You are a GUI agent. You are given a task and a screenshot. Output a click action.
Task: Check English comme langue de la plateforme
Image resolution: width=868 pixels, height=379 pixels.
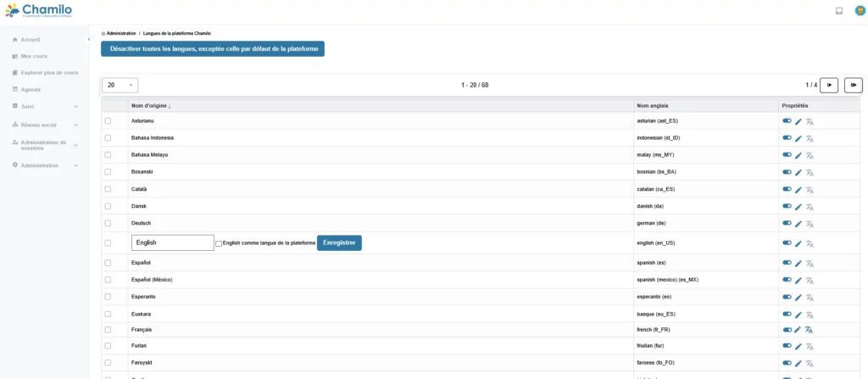pos(219,243)
